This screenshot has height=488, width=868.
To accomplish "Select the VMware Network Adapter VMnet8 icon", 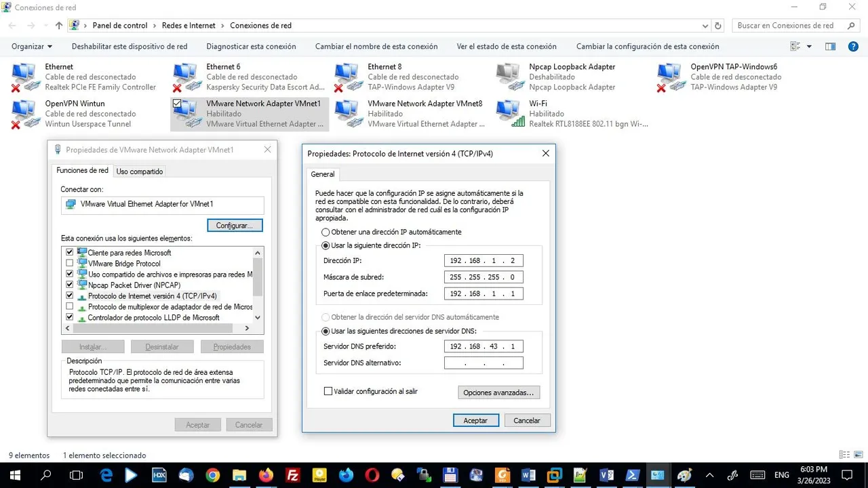I will (349, 114).
